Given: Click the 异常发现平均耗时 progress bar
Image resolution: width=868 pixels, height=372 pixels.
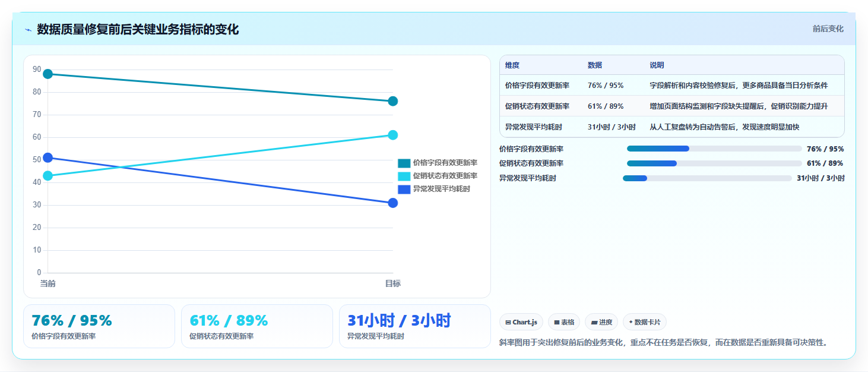Looking at the screenshot, I should point(707,178).
